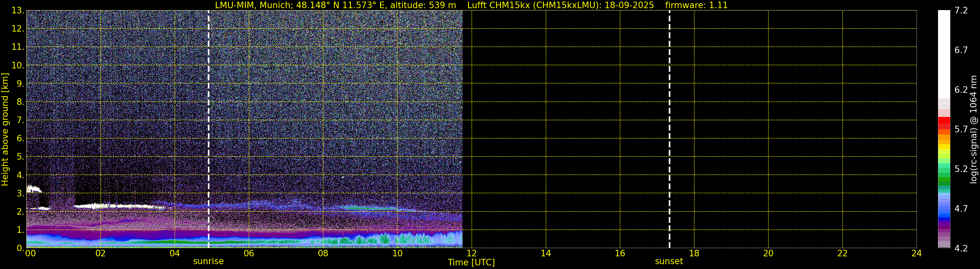
Task: Click the time axis tick '08'
Action: click(x=323, y=253)
